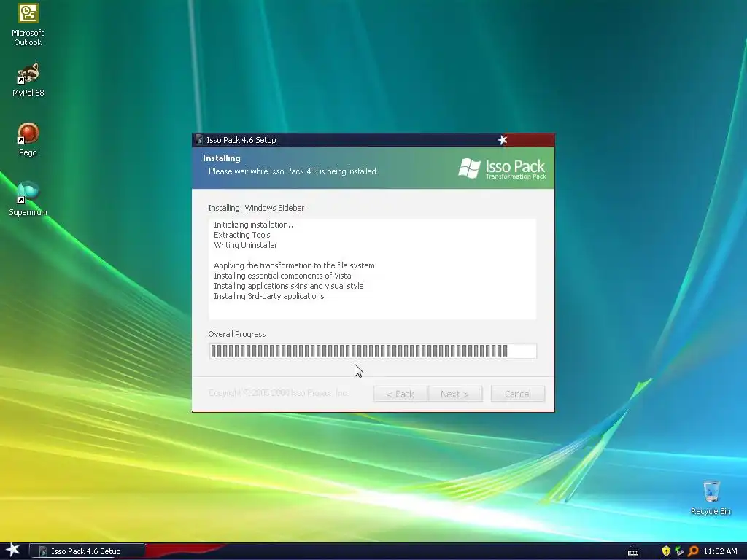Click 'Please wait while Isso Pack 4.6' text
The image size is (747, 560).
(x=293, y=171)
